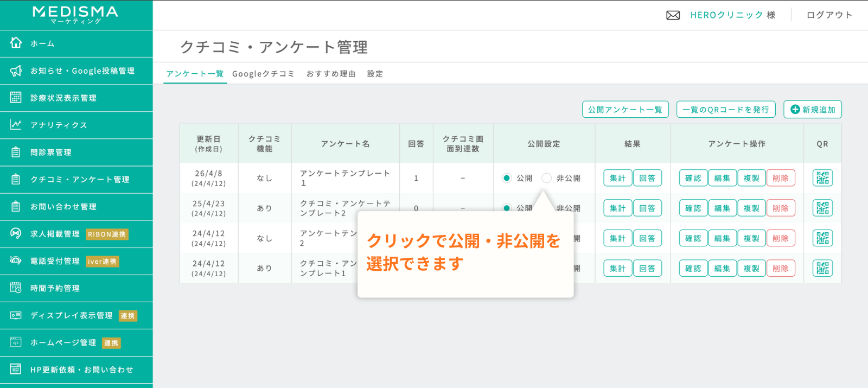
Task: Click the clipboard icon for お問い合わせ管理
Action: (16, 207)
